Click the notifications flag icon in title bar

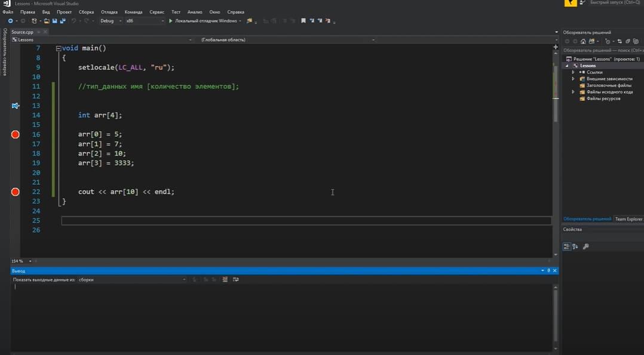click(571, 3)
